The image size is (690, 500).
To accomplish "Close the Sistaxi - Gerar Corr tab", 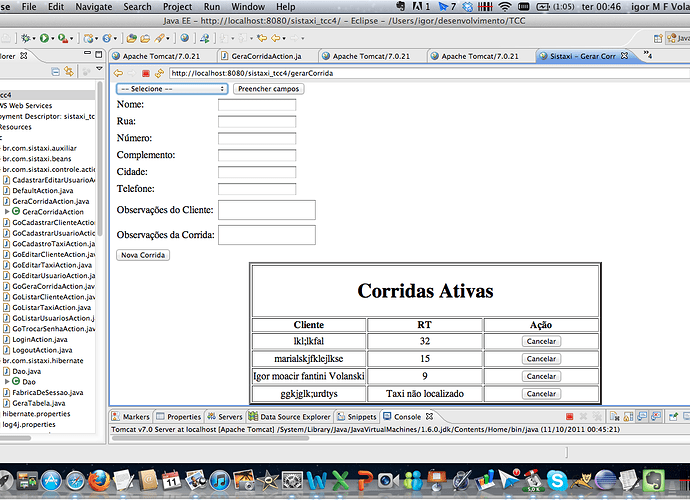I will pos(624,56).
